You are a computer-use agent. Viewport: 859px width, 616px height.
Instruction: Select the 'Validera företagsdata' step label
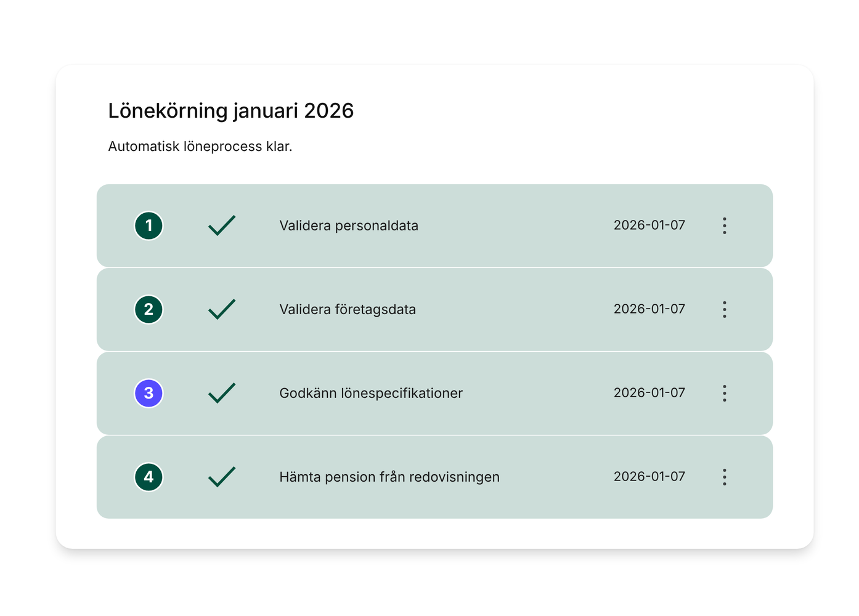pyautogui.click(x=348, y=309)
